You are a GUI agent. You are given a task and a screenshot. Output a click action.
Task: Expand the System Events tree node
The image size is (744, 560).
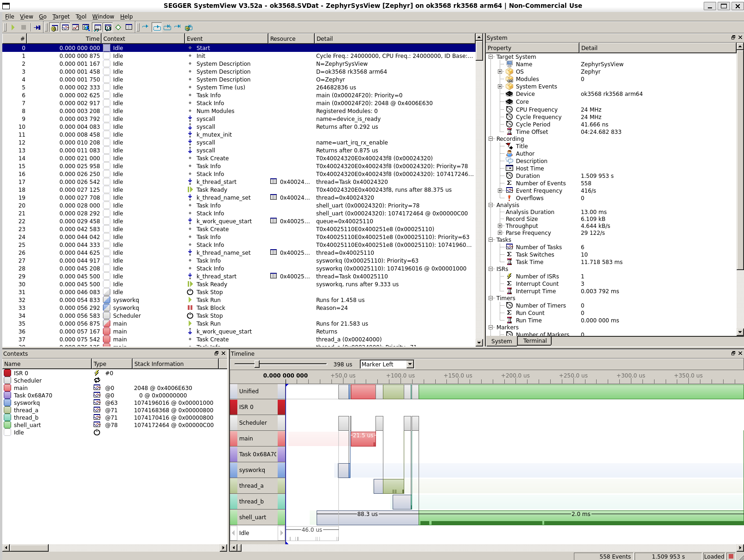500,86
